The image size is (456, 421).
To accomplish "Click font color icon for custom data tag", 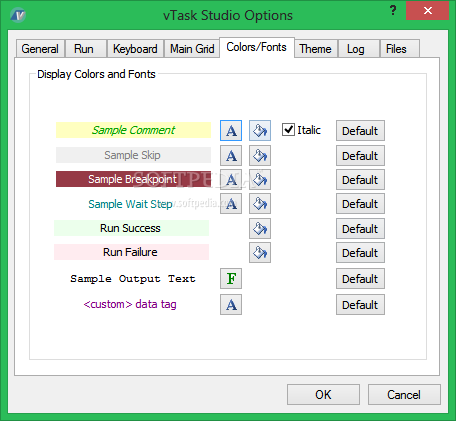I will point(231,304).
